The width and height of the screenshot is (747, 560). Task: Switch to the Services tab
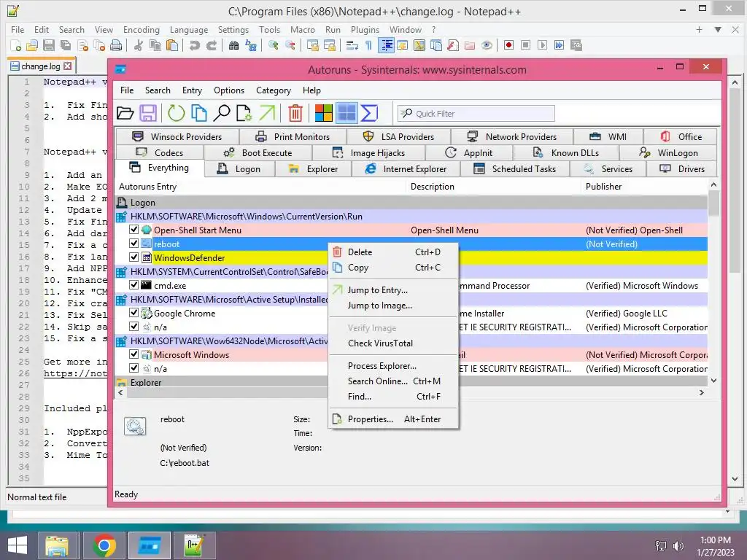coord(608,169)
